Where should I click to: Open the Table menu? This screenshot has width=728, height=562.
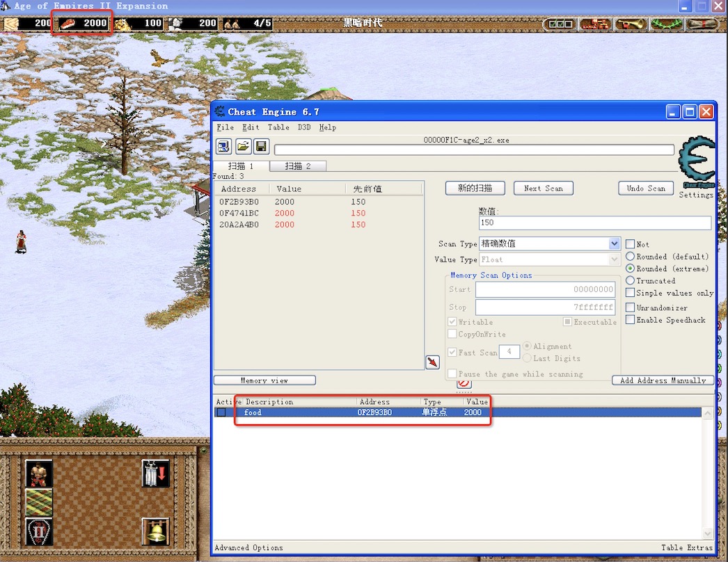click(278, 127)
